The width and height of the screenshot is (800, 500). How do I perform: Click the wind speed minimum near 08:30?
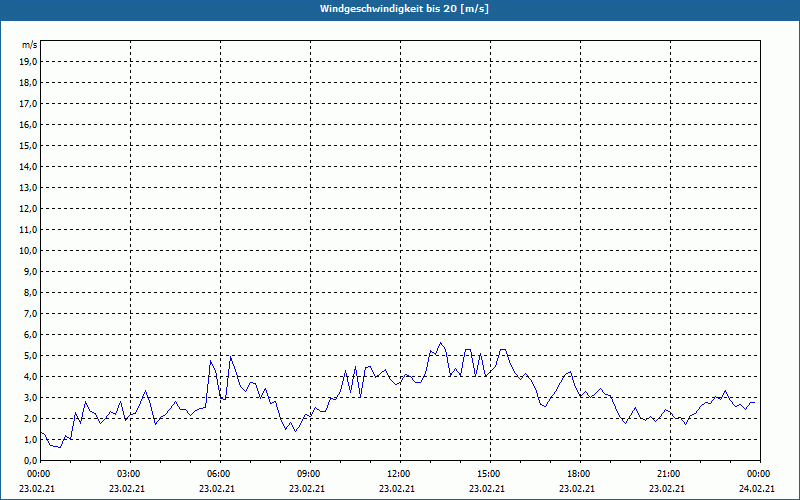click(295, 431)
